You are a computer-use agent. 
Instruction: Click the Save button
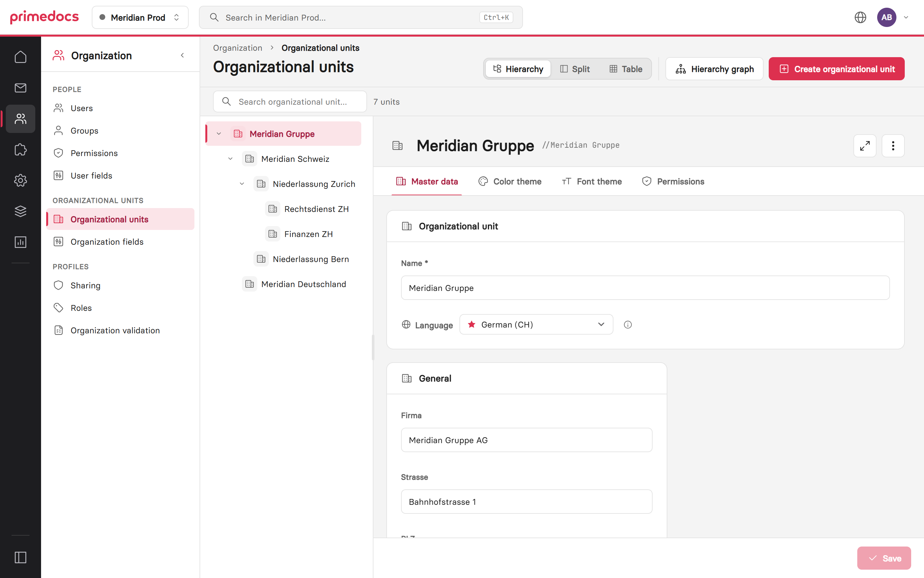[x=884, y=558]
